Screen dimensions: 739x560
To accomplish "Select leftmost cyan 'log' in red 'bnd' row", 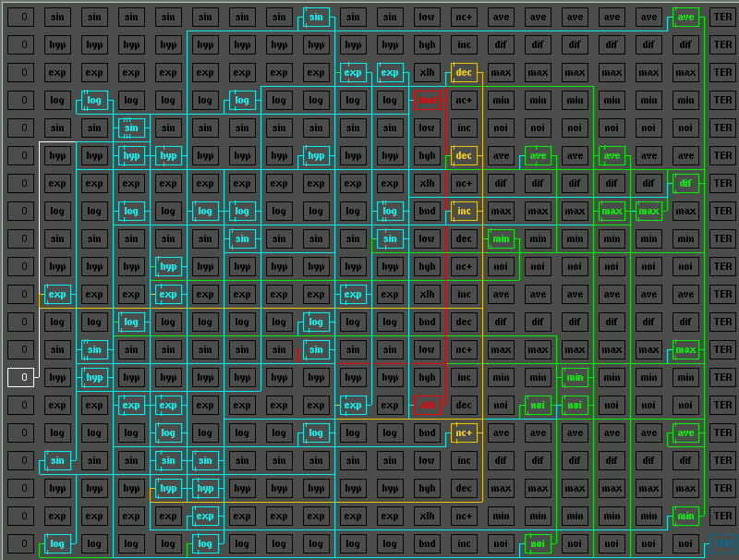I will 94,100.
